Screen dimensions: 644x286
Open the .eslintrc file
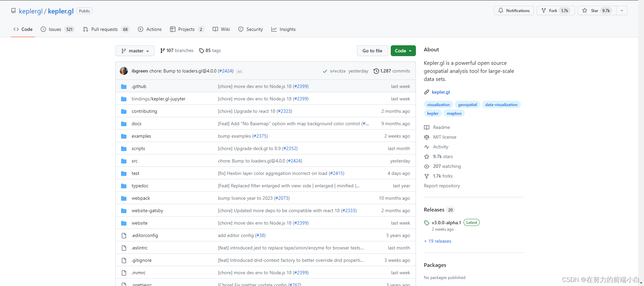140,248
